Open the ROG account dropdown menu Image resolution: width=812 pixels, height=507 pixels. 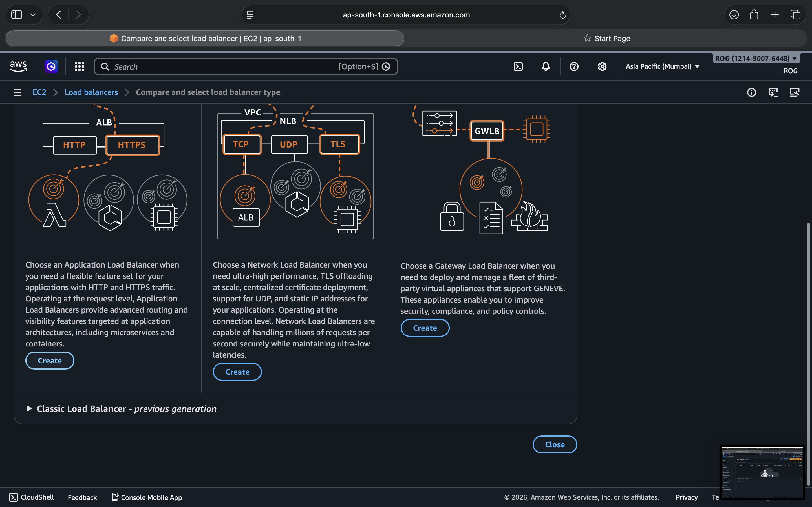[x=756, y=58]
